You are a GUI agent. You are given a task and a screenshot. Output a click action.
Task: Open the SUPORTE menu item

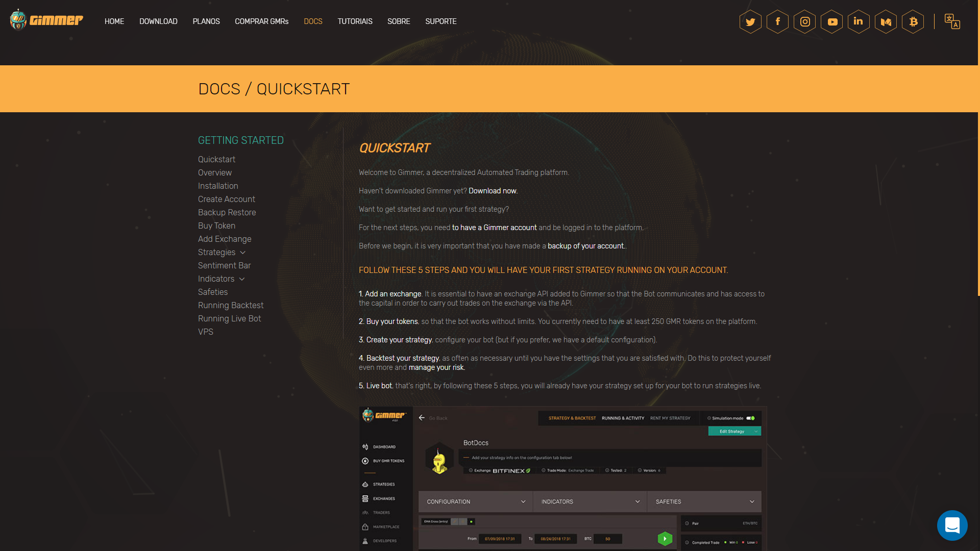441,21
